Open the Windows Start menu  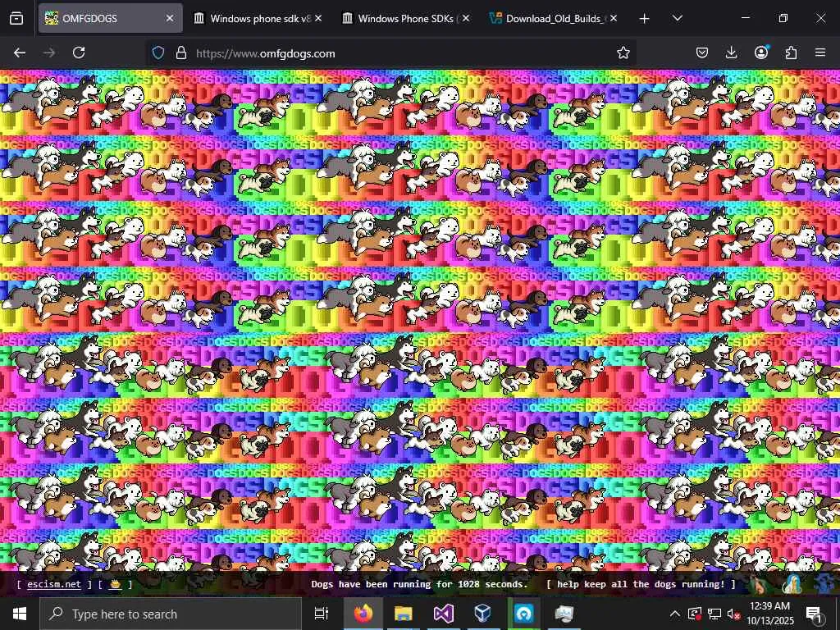tap(20, 614)
